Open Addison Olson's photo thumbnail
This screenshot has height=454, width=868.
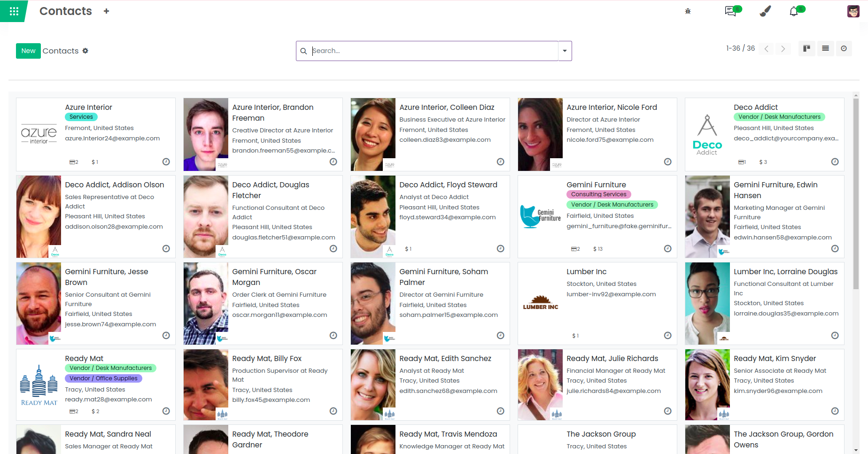click(x=39, y=216)
